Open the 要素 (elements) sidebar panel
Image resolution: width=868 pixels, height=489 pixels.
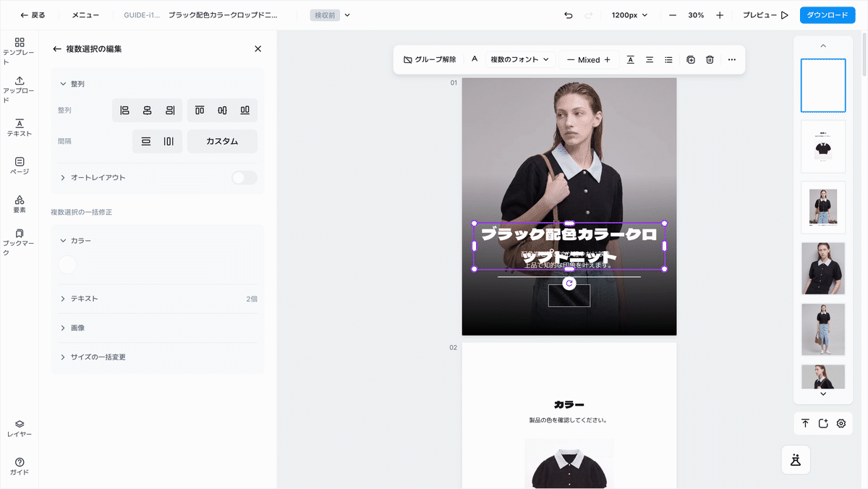[x=20, y=204]
